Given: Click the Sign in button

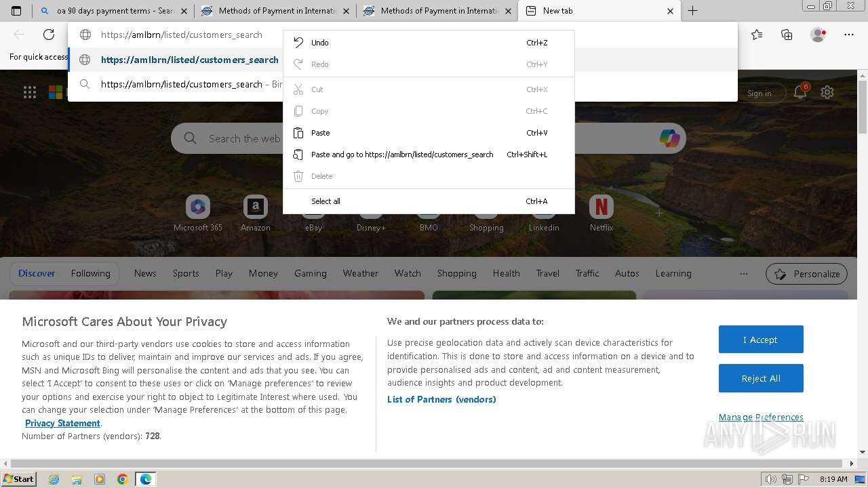Looking at the screenshot, I should click(759, 94).
